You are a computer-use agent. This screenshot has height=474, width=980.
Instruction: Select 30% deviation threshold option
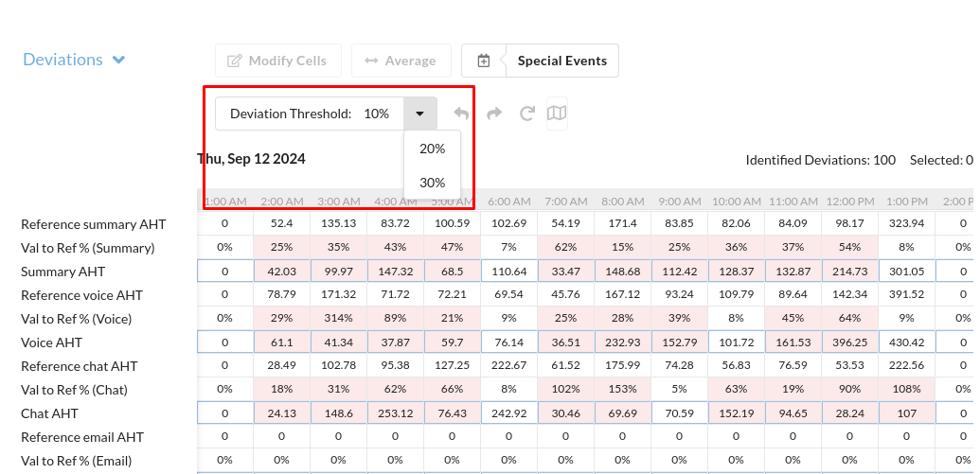click(x=432, y=183)
